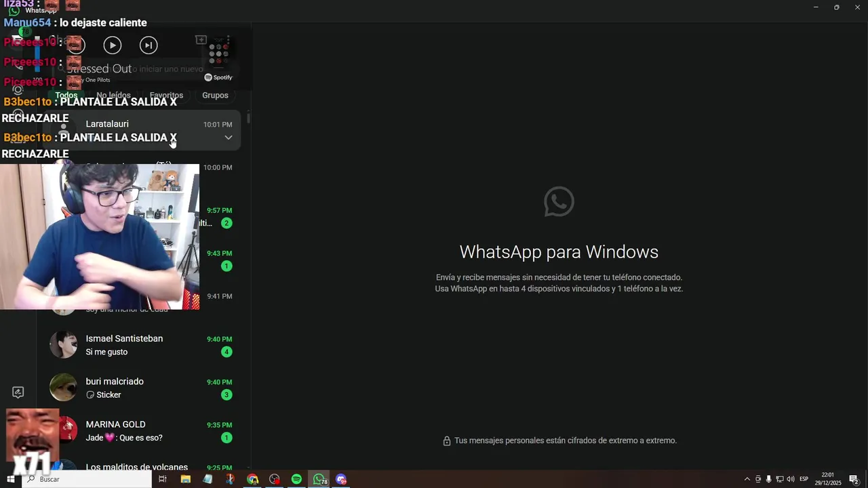Click the unread badge 4 on Ismael's chat
Image resolution: width=868 pixels, height=488 pixels.
pos(226,352)
